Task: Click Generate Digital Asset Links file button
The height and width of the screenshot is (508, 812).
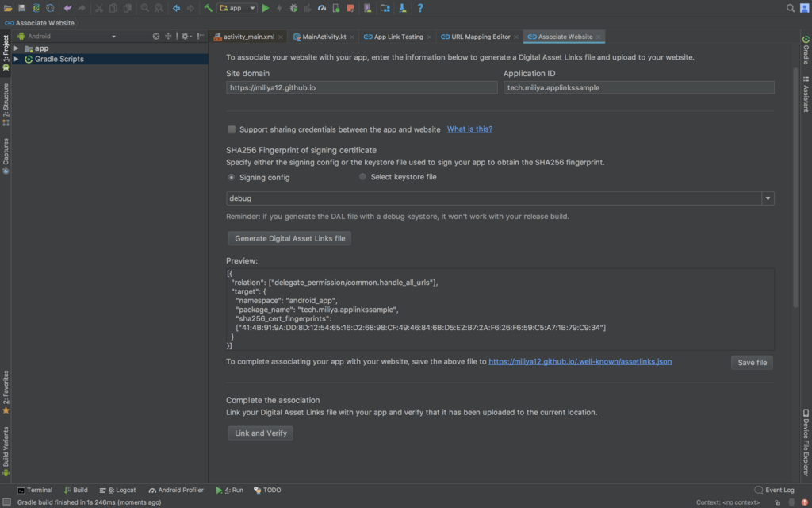Action: pyautogui.click(x=289, y=238)
